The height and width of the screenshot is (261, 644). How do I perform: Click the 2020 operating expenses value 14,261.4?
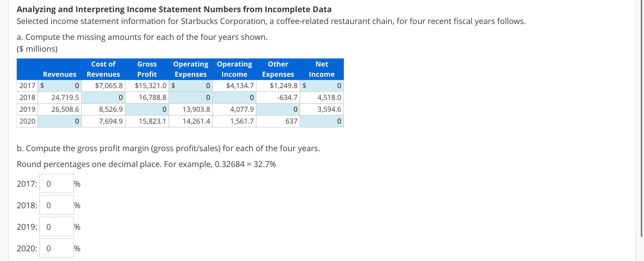tap(196, 121)
